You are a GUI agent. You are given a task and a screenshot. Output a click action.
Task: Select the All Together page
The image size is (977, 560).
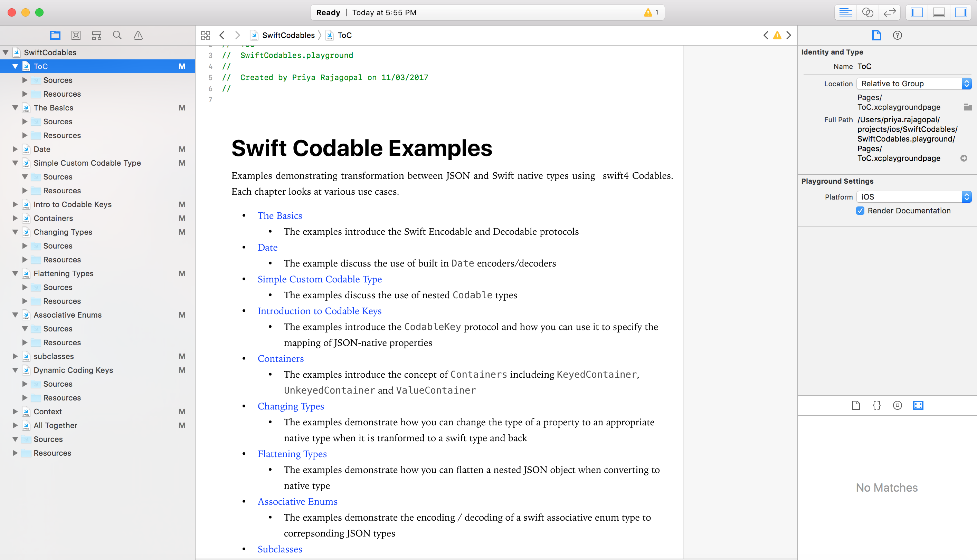coord(97,425)
